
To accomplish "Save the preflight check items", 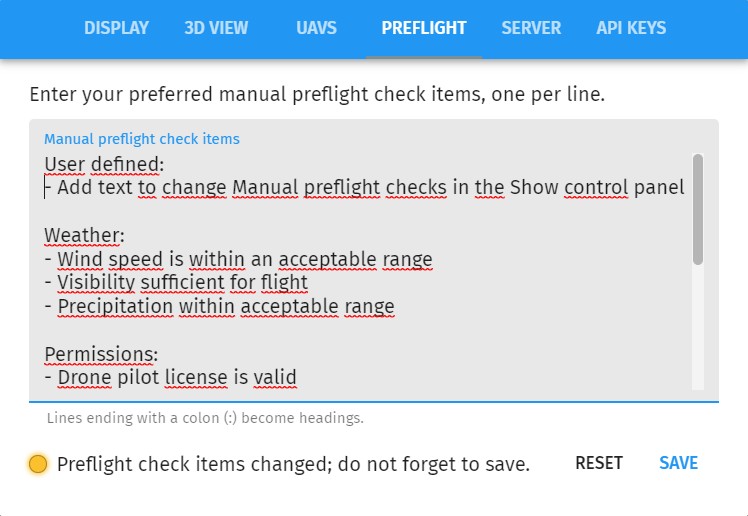I will [678, 463].
